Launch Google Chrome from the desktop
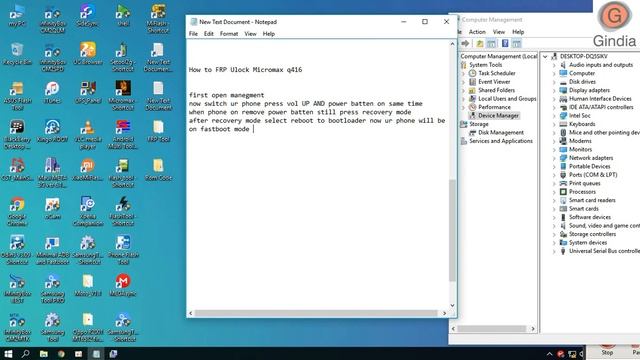Image resolution: width=640 pixels, height=360 pixels. pos(17,212)
